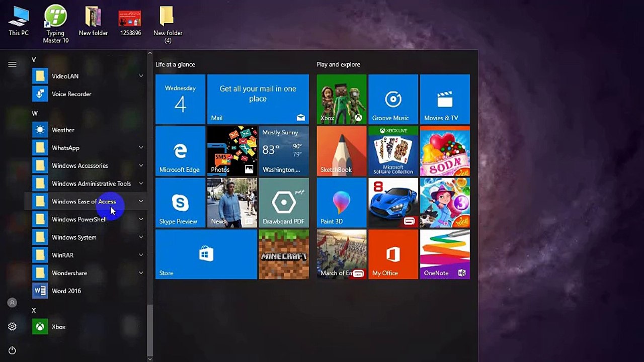Open the Movies & TV tile

coord(445,99)
